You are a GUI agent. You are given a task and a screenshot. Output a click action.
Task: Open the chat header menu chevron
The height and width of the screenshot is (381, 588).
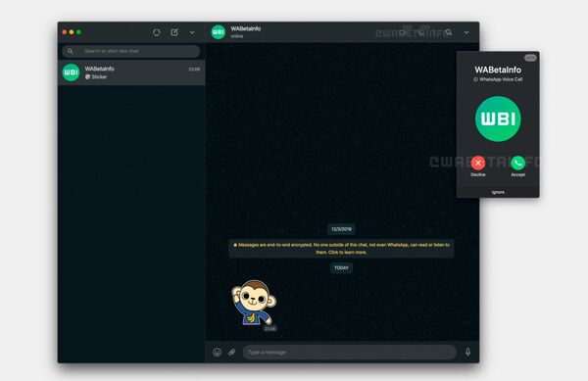(466, 32)
